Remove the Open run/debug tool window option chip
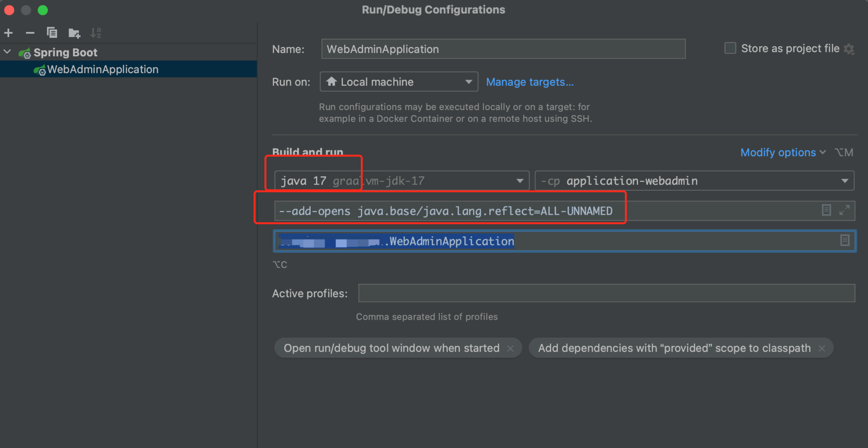868x448 pixels. click(x=510, y=348)
